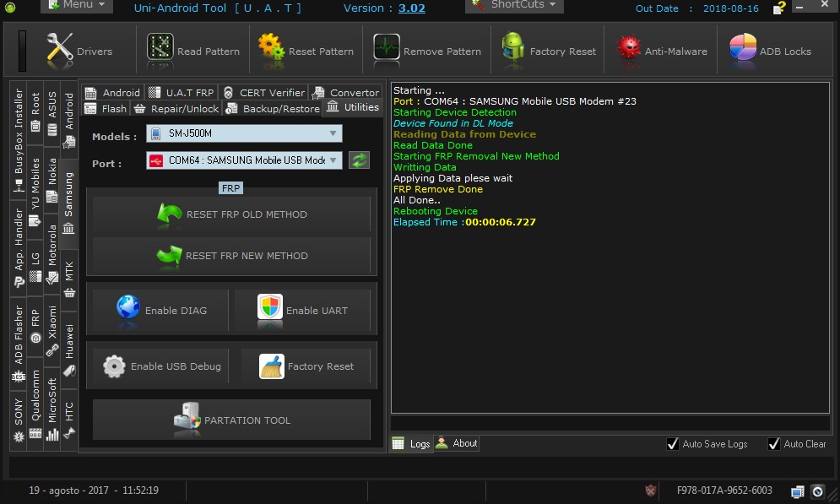This screenshot has height=504, width=840.
Task: Start Factory Reset from top toolbar
Action: pos(549,51)
